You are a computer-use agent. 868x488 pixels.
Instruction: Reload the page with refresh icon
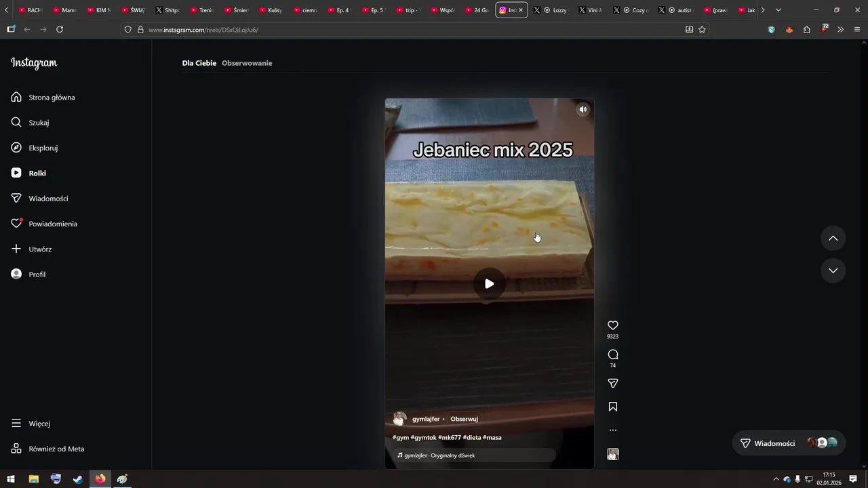[60, 29]
